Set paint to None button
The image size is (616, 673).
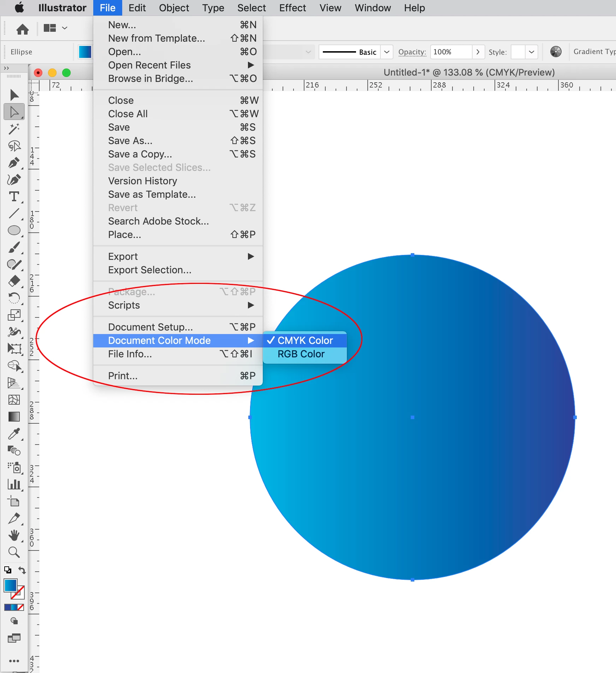point(21,607)
